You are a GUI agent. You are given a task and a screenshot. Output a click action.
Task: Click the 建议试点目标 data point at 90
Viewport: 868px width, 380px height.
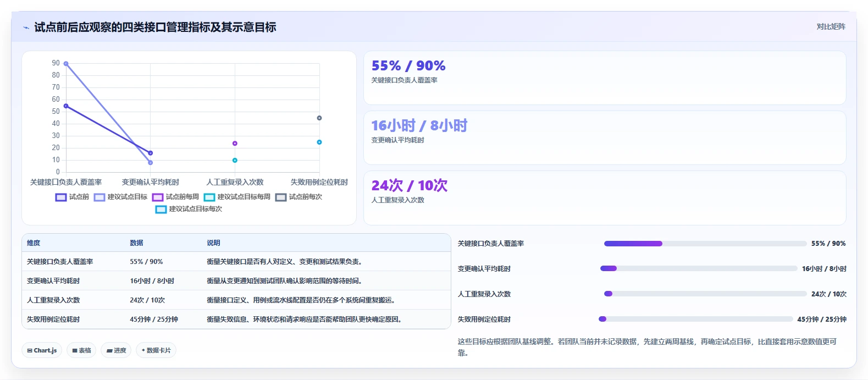coord(66,64)
